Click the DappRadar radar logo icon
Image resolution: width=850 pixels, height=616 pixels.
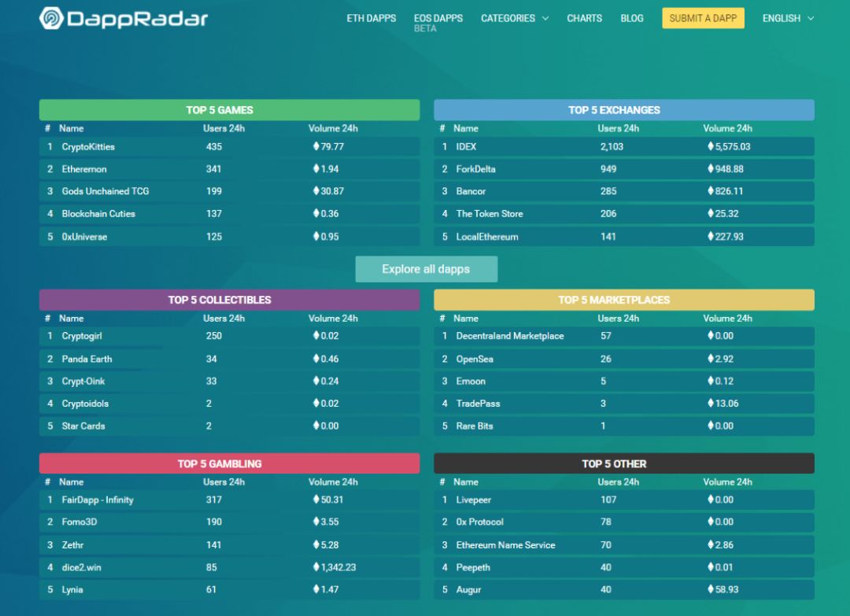[51, 18]
